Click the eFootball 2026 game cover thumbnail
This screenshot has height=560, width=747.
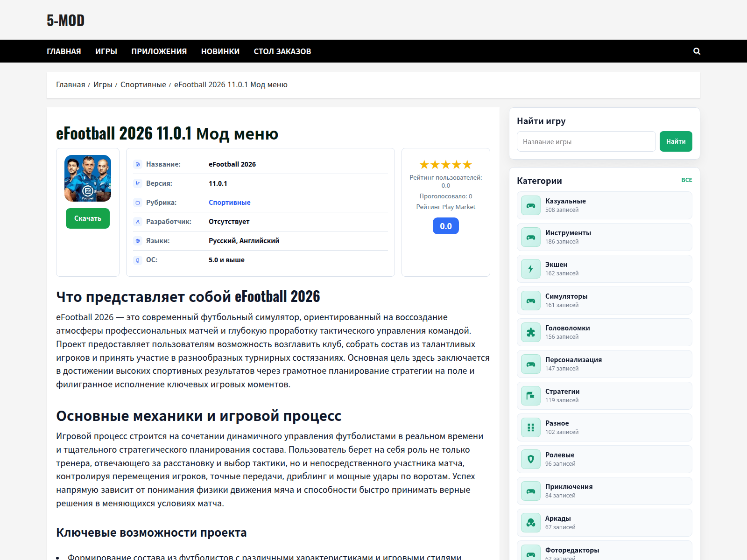point(88,178)
